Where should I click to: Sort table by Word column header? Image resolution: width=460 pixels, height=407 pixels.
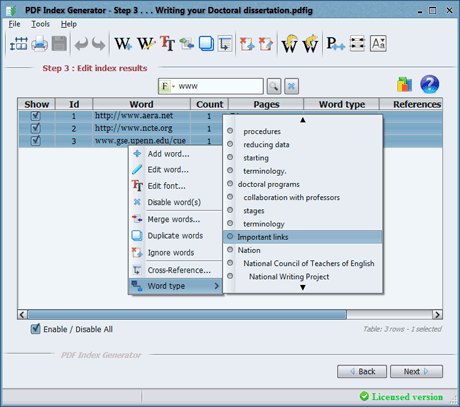click(x=141, y=104)
